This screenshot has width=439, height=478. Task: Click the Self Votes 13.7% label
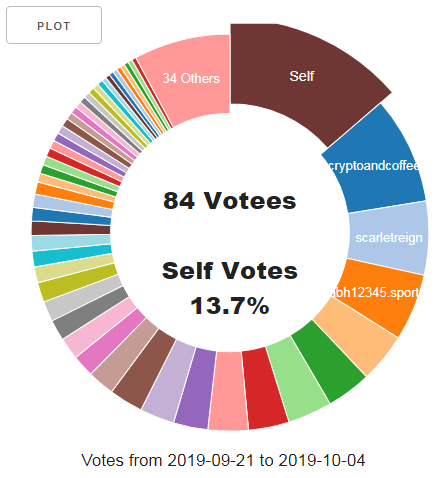click(230, 288)
